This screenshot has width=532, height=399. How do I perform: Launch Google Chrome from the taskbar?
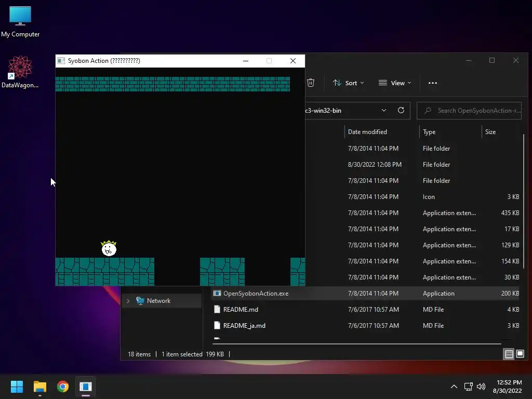coord(63,387)
